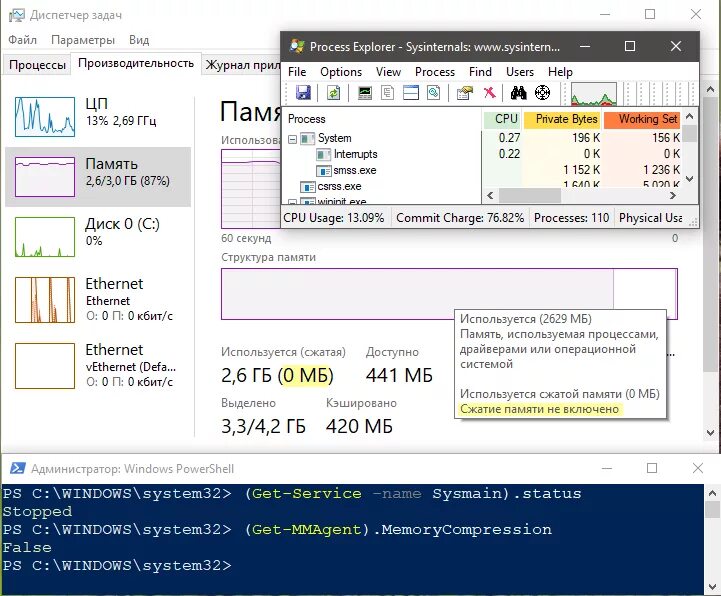Viewport: 721px width, 596px height.
Task: Click CPU Usage 13.09% status bar entry
Action: pos(334,218)
